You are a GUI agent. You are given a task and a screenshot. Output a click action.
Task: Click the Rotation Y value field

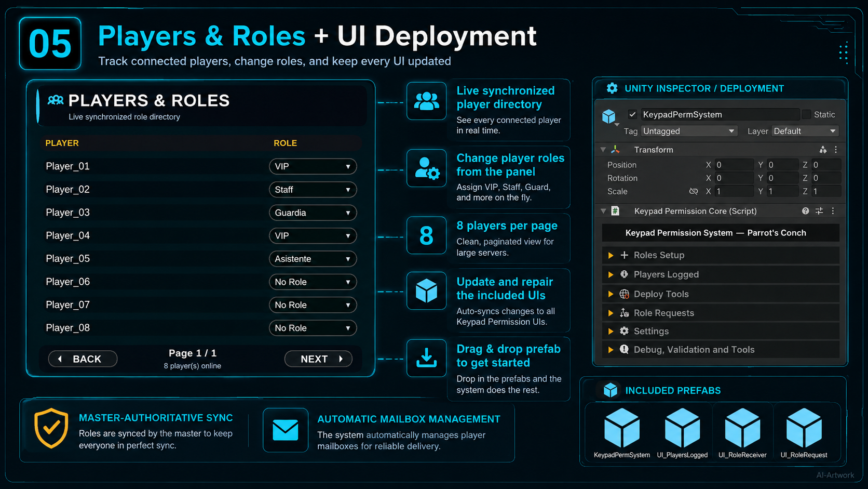tap(782, 178)
